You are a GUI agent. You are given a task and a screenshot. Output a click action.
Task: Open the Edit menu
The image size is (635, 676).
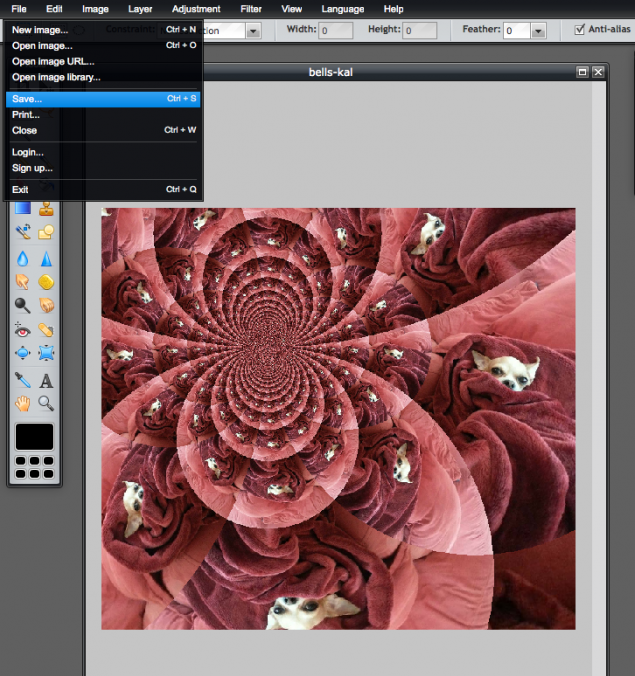coord(54,9)
